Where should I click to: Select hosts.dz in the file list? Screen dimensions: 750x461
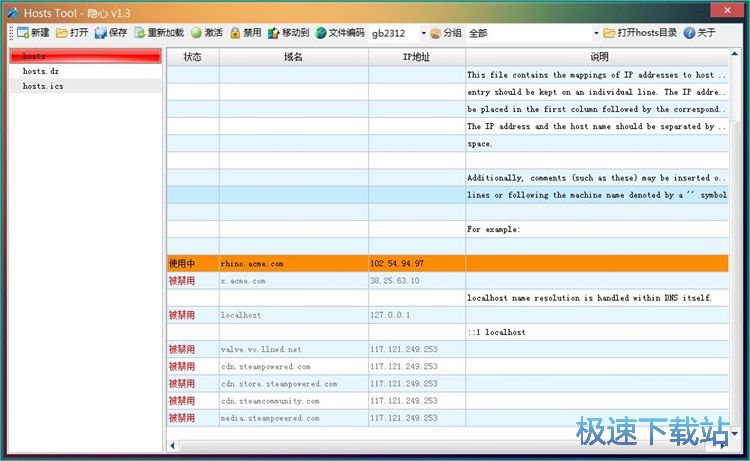[42, 72]
